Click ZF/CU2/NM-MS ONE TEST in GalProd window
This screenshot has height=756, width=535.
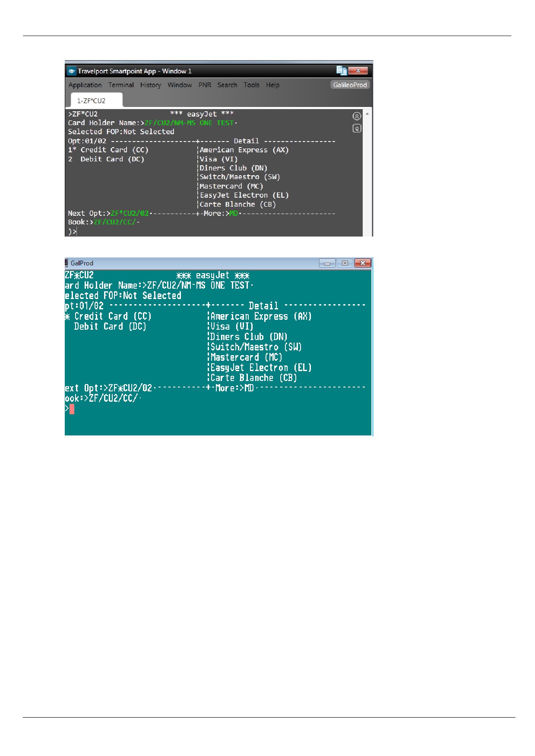click(x=198, y=285)
